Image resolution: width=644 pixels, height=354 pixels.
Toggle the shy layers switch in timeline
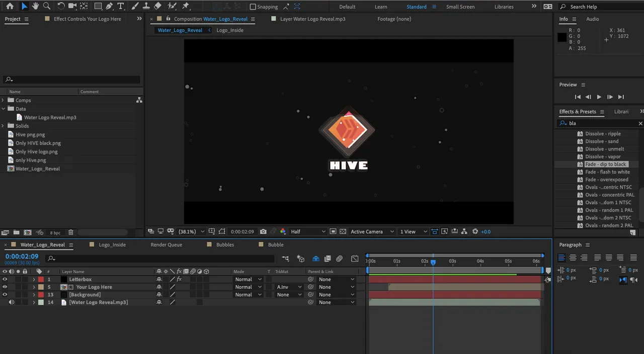pos(316,258)
